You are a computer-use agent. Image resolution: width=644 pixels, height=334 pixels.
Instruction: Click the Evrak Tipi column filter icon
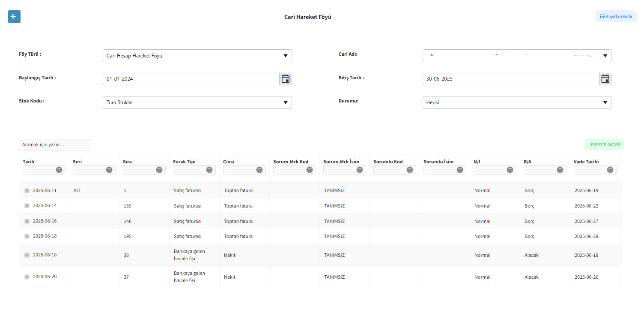(209, 170)
